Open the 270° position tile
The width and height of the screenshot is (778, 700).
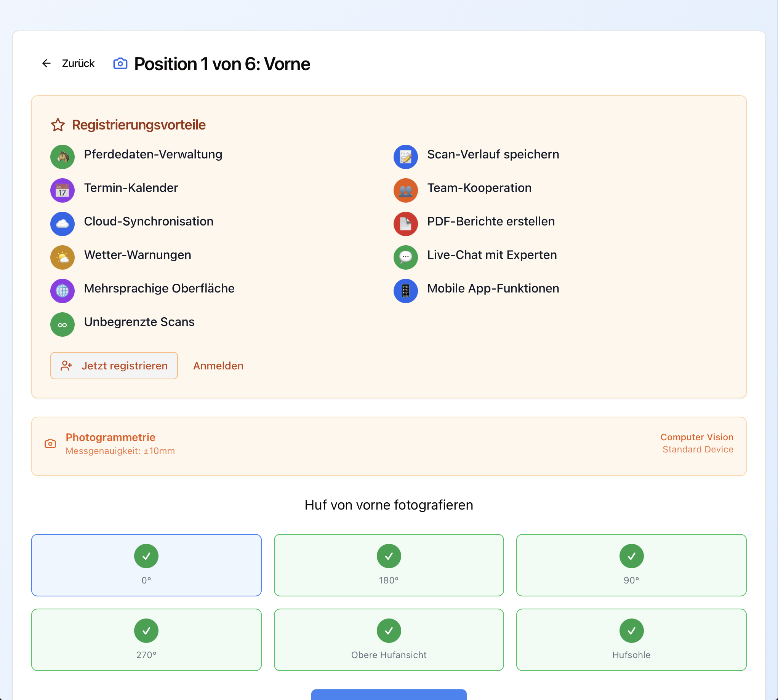point(146,639)
